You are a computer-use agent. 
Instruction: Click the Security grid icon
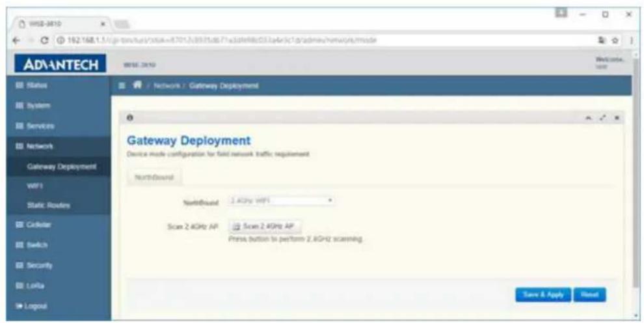[x=19, y=266]
